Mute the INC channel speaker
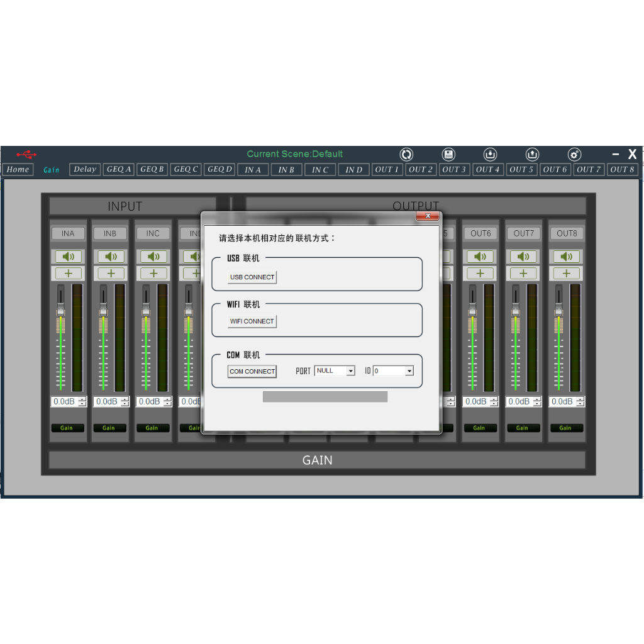644x644 pixels. coord(153,257)
